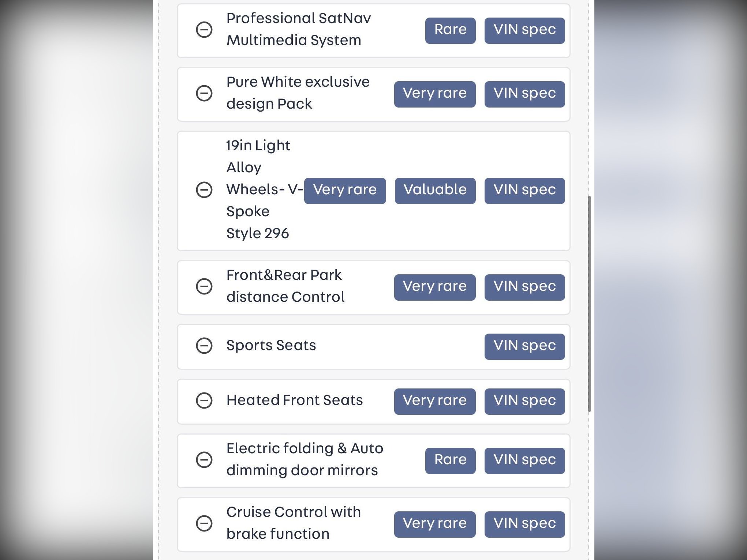Click VIN spec tag on Sports Seats row
747x560 pixels.
(x=524, y=346)
